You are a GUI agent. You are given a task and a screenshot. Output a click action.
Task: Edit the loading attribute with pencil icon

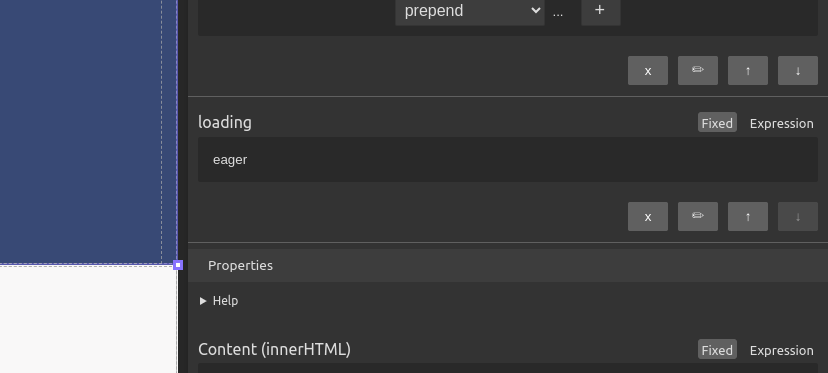coord(698,216)
